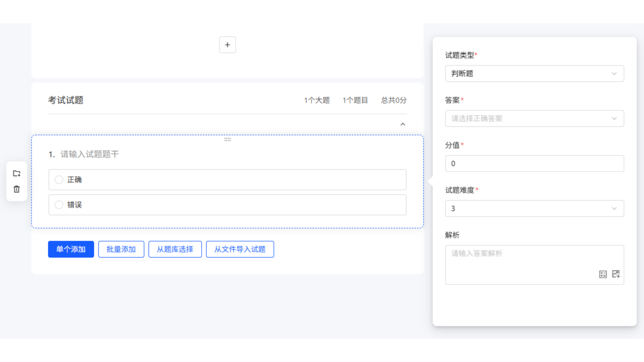The image size is (644, 362).
Task: Click the question stem placeholder 请输入试题题干
Action: coord(90,154)
